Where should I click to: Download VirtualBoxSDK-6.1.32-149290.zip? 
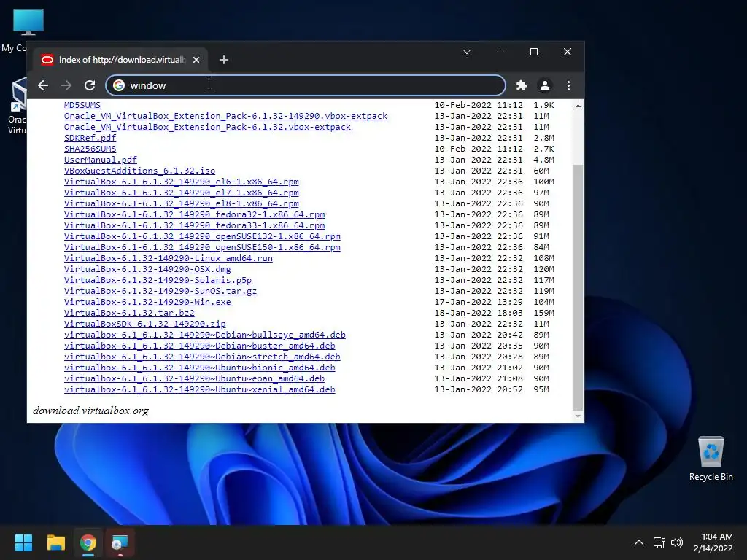click(145, 324)
